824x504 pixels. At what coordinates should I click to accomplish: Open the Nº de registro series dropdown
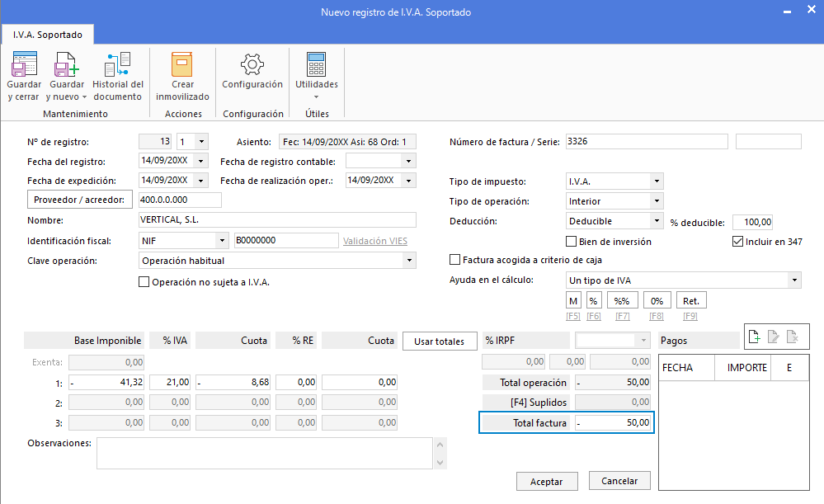(201, 141)
